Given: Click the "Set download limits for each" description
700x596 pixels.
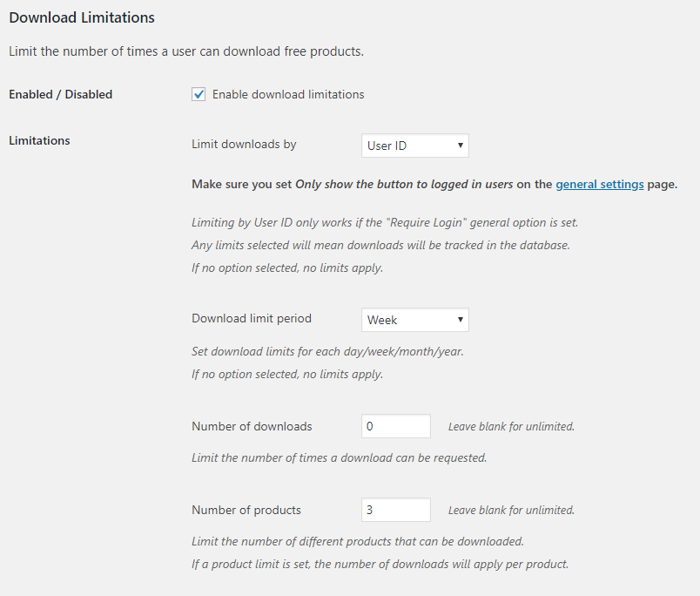Looking at the screenshot, I should (327, 353).
